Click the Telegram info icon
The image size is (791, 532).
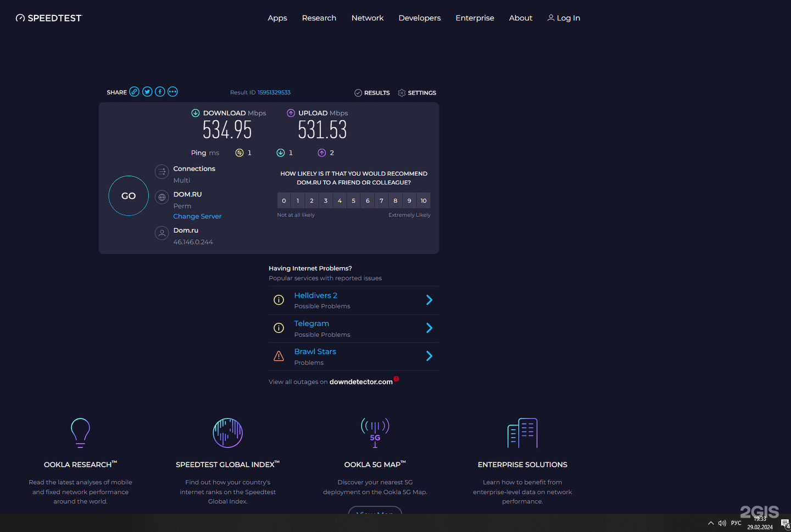279,328
